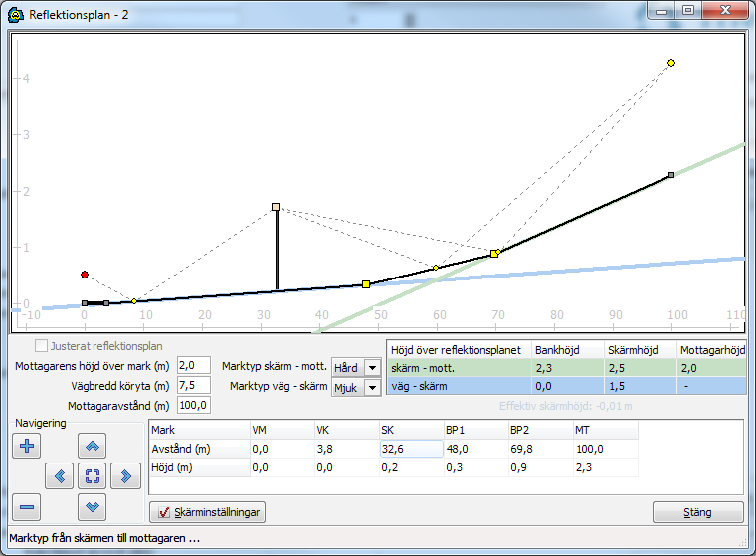
Task: Close the Reflektionsplan - 2 window
Action: coord(725,11)
